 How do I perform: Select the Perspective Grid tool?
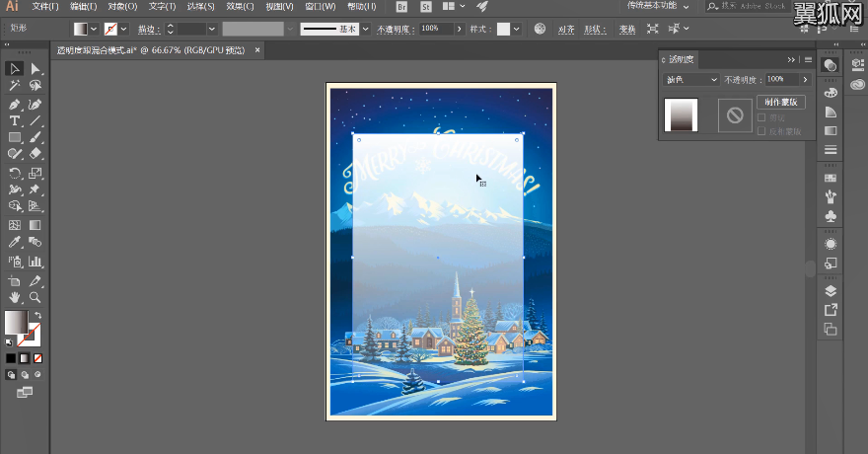(x=35, y=206)
